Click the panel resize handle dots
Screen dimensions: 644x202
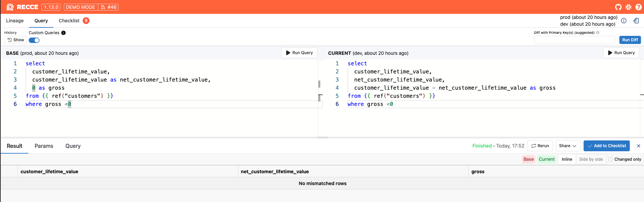(x=323, y=138)
